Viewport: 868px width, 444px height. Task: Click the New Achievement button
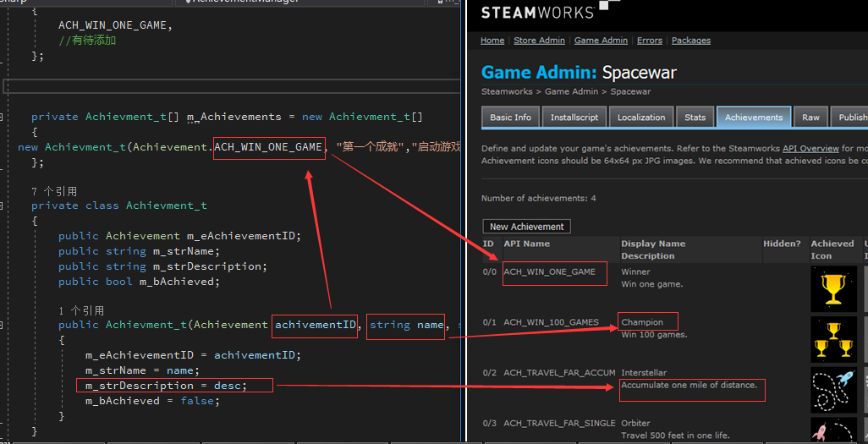(x=526, y=227)
